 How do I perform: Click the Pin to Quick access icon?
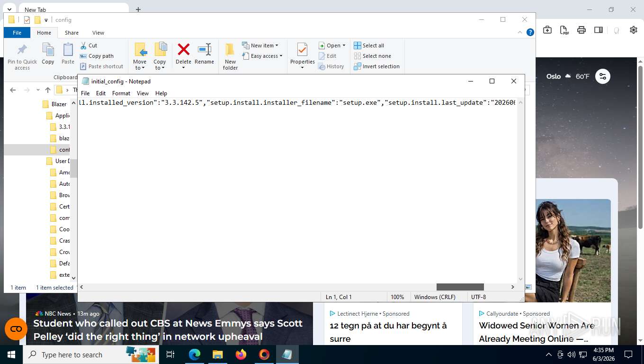22,57
